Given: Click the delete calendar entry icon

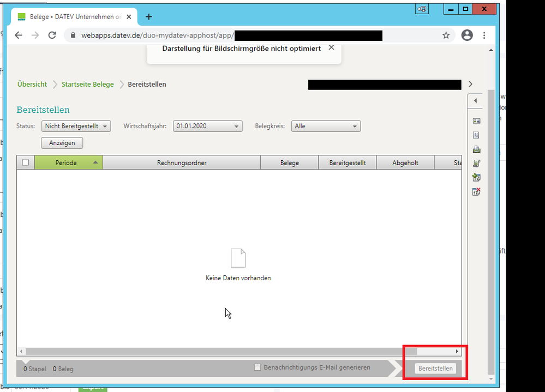Looking at the screenshot, I should 476,191.
